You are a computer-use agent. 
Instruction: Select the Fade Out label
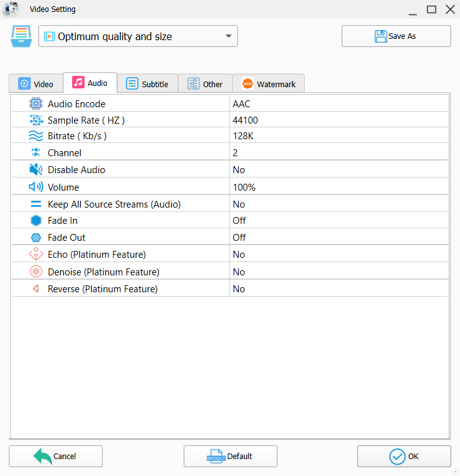coord(66,238)
